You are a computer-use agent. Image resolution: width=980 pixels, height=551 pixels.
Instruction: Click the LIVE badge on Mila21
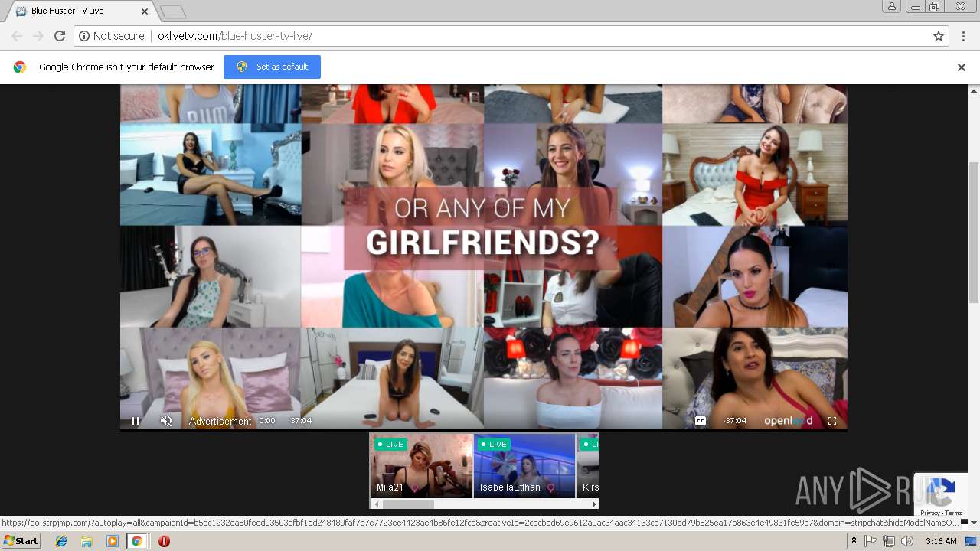click(x=390, y=444)
